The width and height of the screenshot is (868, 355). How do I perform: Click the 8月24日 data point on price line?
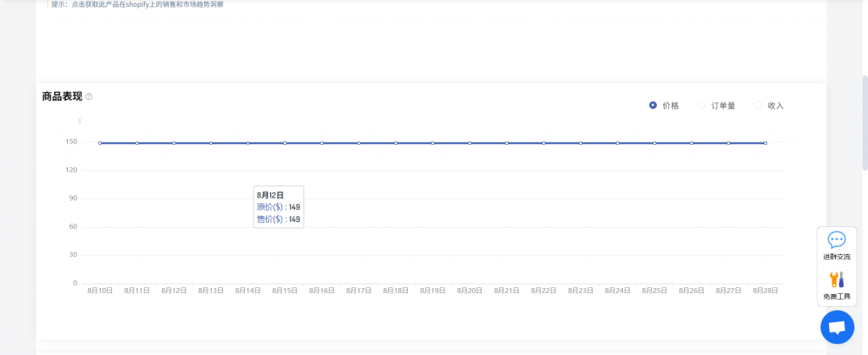pos(617,143)
